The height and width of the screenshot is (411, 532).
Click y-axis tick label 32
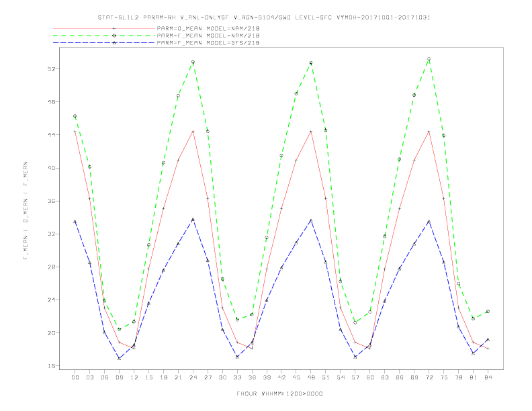(x=51, y=234)
